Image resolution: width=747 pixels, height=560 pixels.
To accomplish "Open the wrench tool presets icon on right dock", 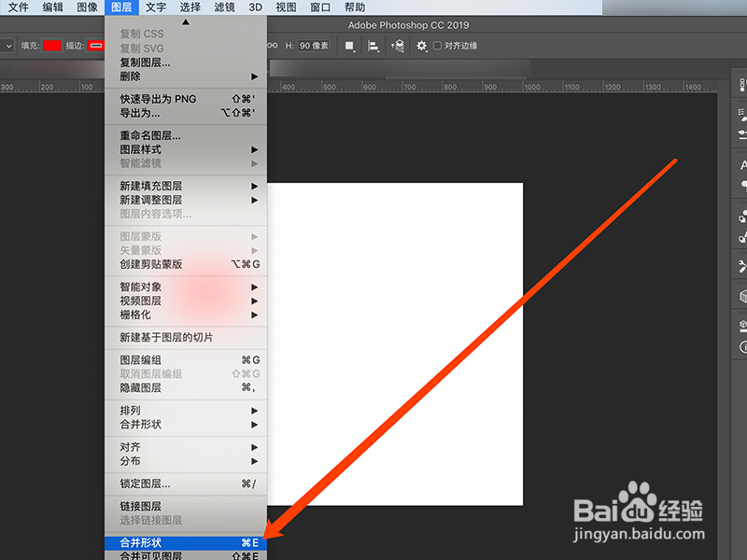I will click(x=742, y=266).
